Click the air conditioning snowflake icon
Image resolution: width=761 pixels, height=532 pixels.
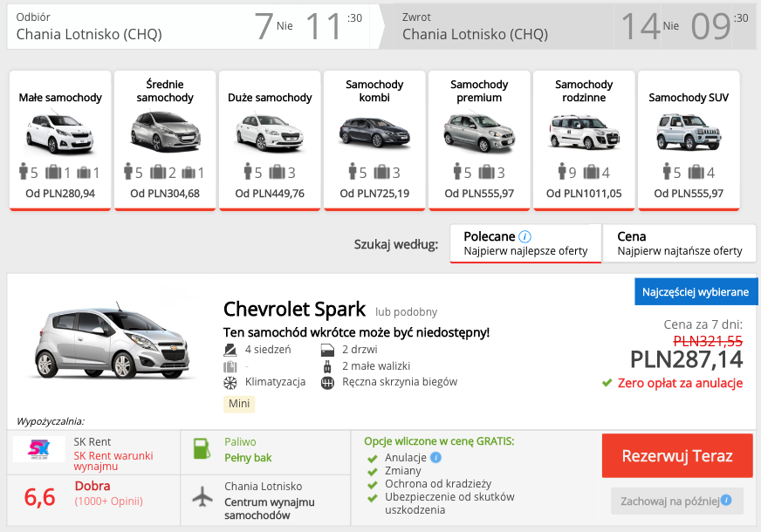[x=230, y=382]
